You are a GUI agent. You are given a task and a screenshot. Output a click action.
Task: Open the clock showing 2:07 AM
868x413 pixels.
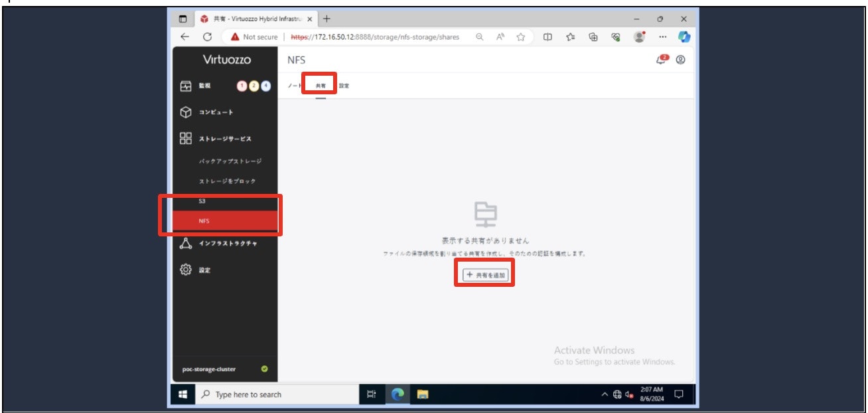pyautogui.click(x=652, y=394)
